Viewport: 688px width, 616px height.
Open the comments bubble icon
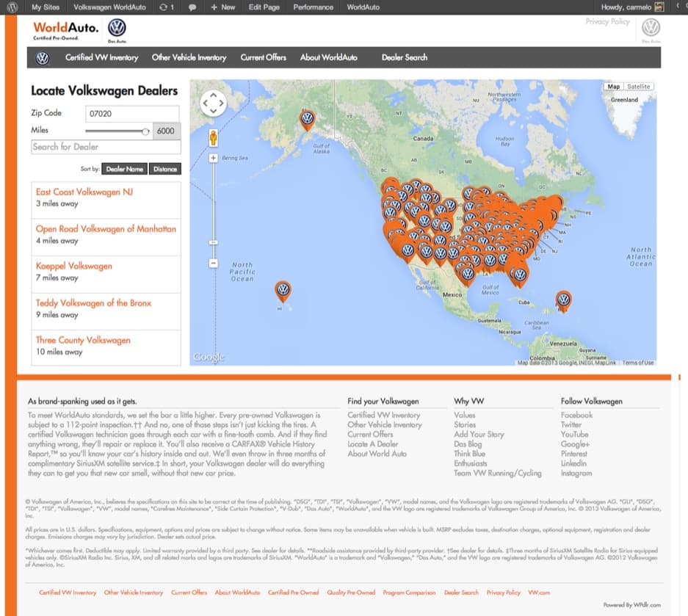(192, 7)
